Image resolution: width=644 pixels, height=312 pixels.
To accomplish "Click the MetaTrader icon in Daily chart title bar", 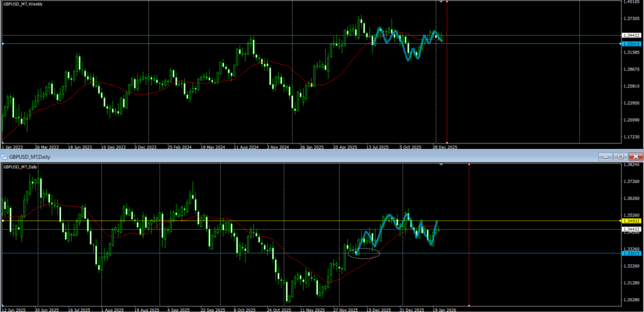I will coord(4,156).
